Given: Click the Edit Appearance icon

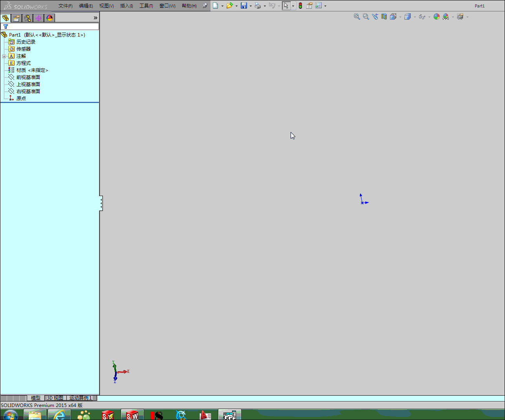Looking at the screenshot, I should tap(437, 17).
